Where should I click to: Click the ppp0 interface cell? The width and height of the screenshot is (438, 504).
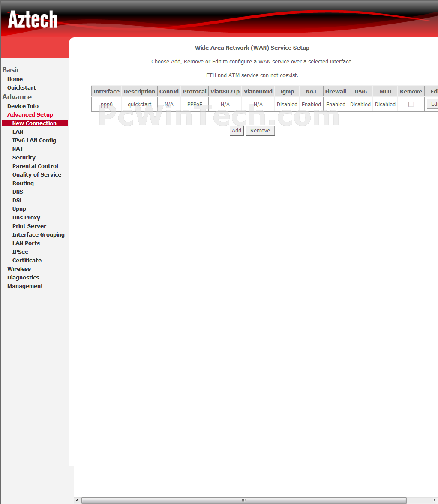point(106,105)
